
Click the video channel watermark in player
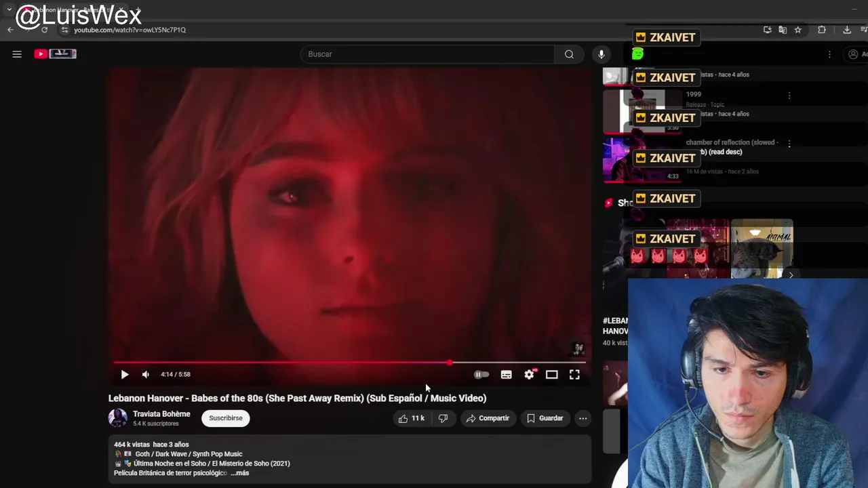pos(578,348)
